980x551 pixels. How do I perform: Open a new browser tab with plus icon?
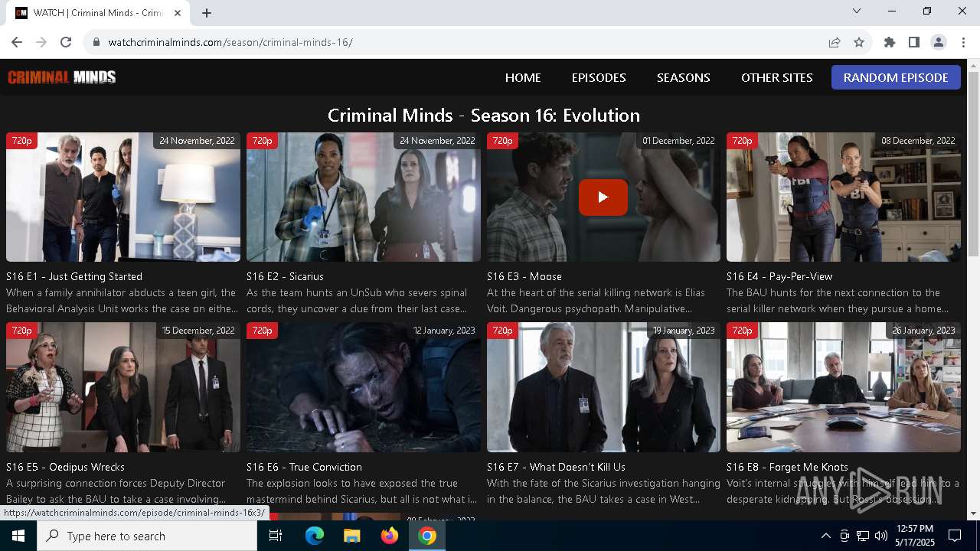(207, 13)
